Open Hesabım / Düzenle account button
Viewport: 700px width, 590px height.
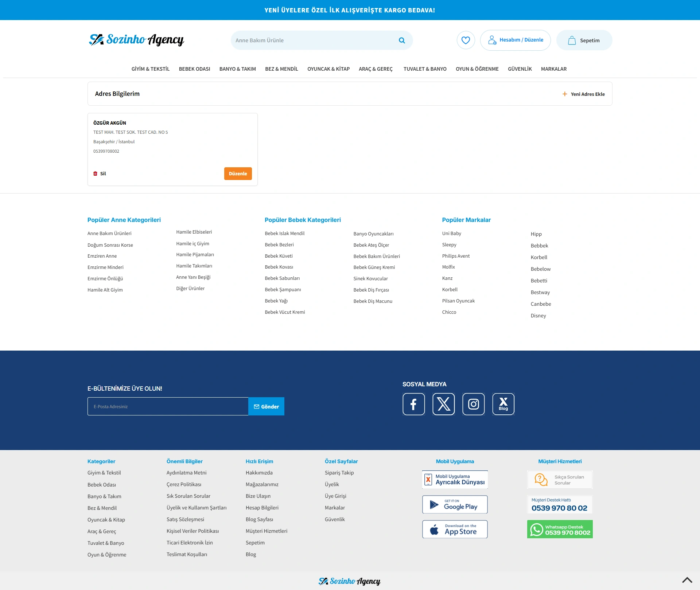515,40
